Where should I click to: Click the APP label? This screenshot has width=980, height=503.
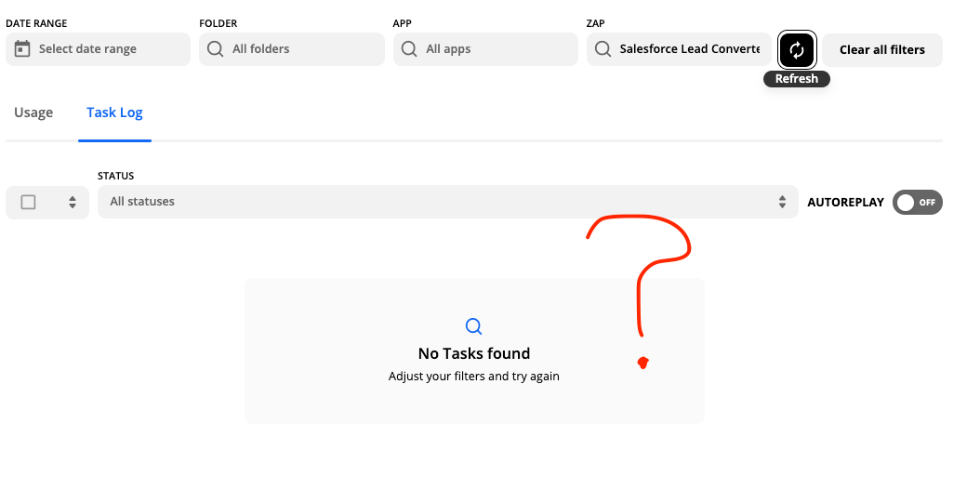(402, 23)
